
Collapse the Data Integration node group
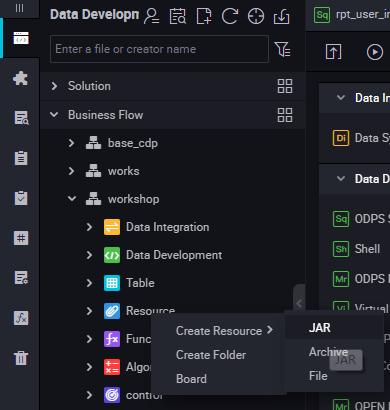point(341,98)
